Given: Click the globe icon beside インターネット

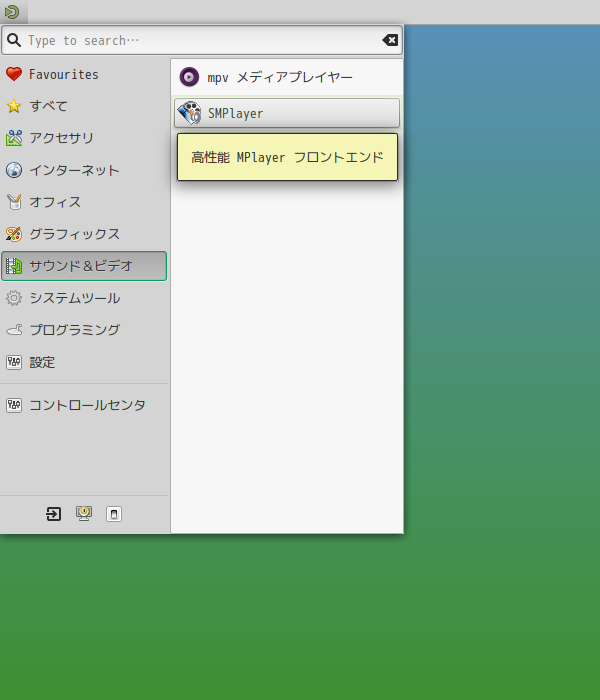Looking at the screenshot, I should [x=14, y=170].
